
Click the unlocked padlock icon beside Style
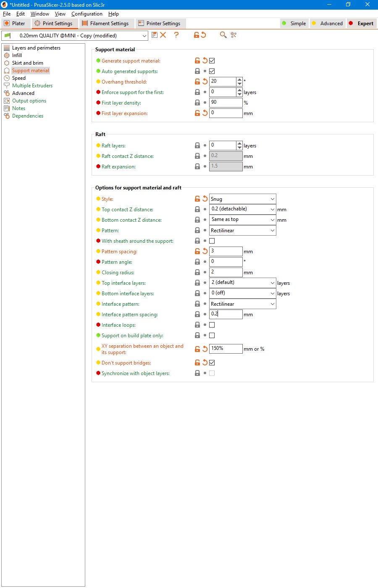click(197, 199)
